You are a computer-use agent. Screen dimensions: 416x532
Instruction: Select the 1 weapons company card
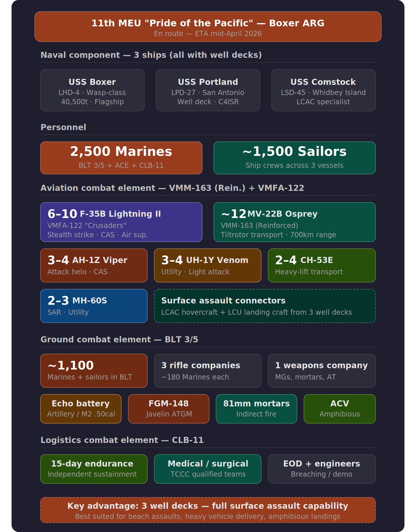(x=322, y=371)
